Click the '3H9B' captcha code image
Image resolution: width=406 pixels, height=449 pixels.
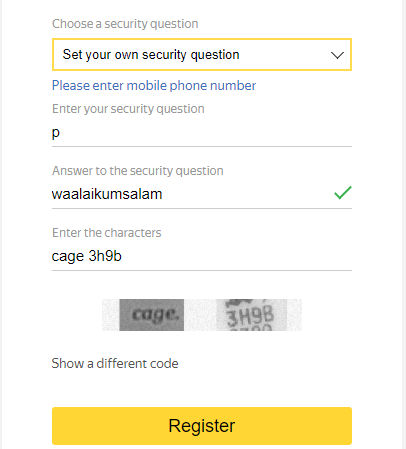(x=252, y=315)
